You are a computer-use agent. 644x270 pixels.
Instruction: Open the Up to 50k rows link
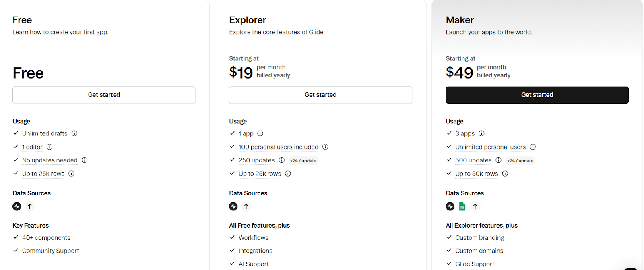click(x=477, y=174)
